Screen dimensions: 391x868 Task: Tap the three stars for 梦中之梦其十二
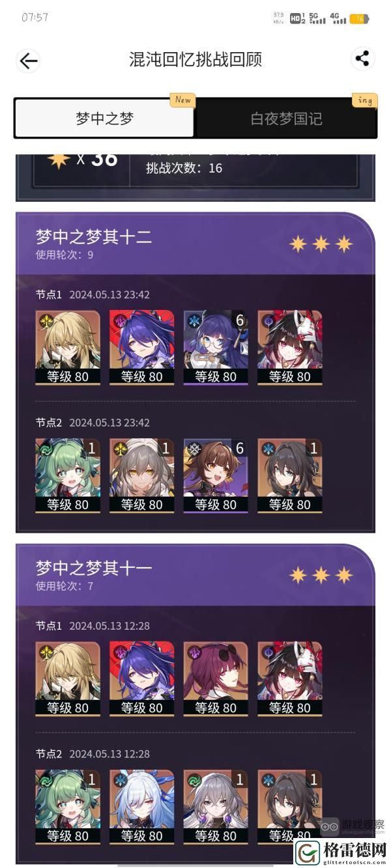(321, 244)
